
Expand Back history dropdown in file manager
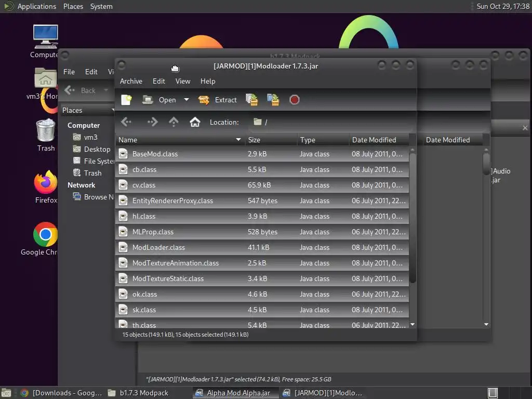click(x=106, y=90)
